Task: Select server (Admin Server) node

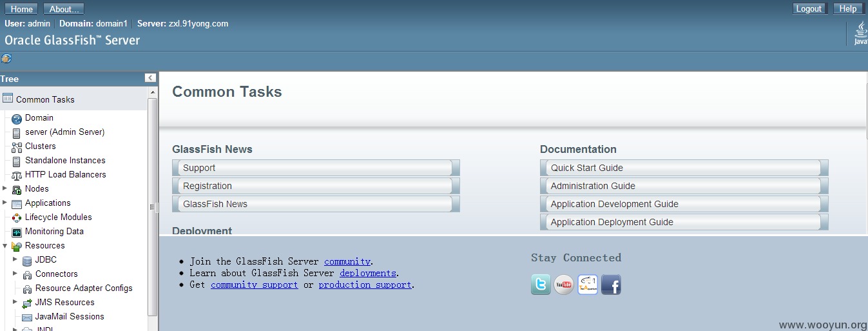Action: coord(64,132)
